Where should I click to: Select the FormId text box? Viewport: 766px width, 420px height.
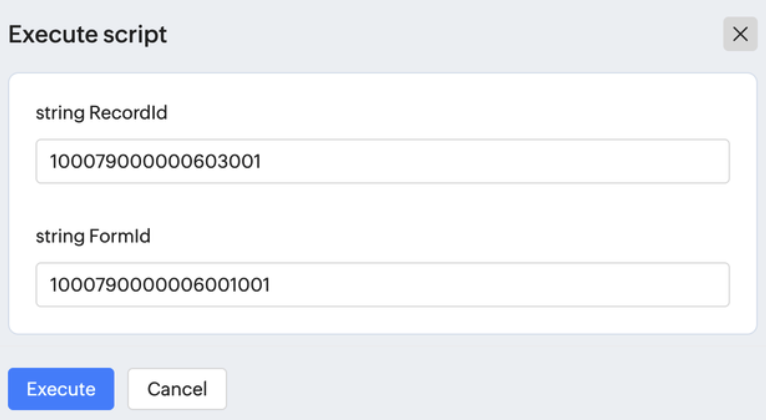coord(382,285)
